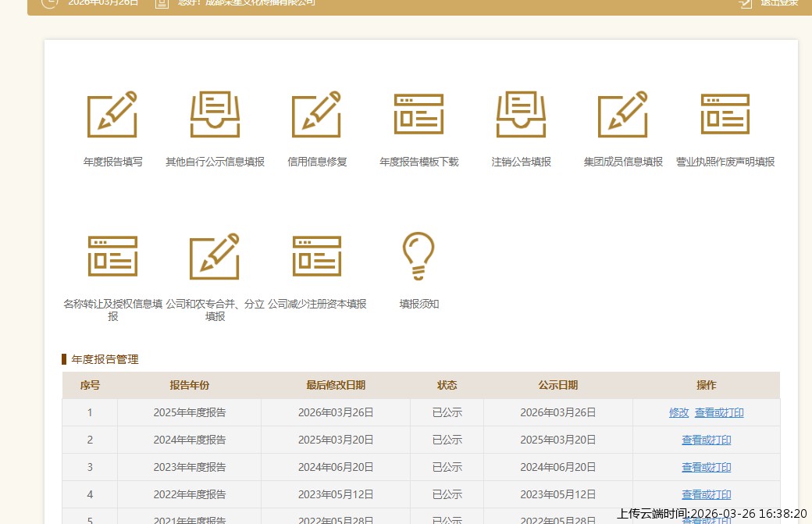Select the 2024年年度报告 row cell

coord(189,440)
